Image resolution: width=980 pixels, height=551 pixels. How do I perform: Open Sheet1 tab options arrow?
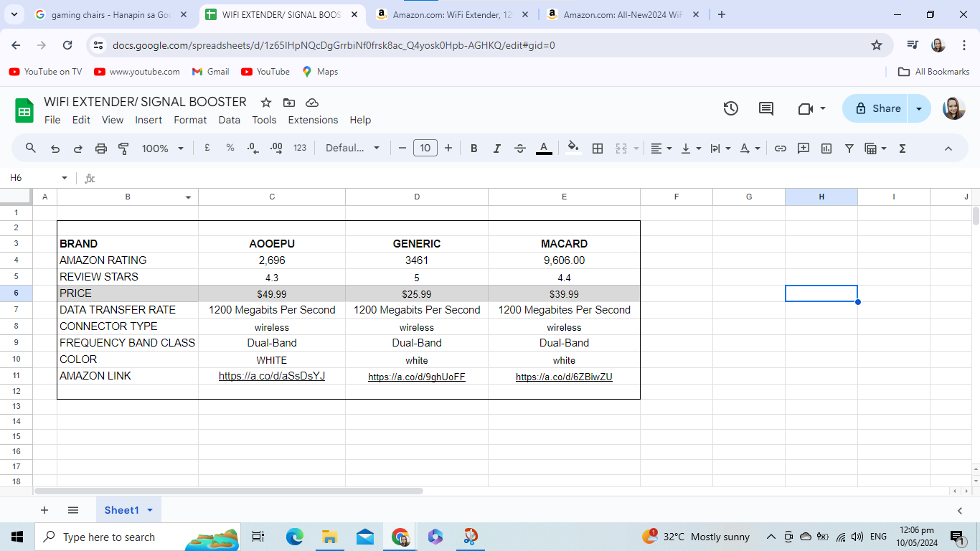pos(150,510)
